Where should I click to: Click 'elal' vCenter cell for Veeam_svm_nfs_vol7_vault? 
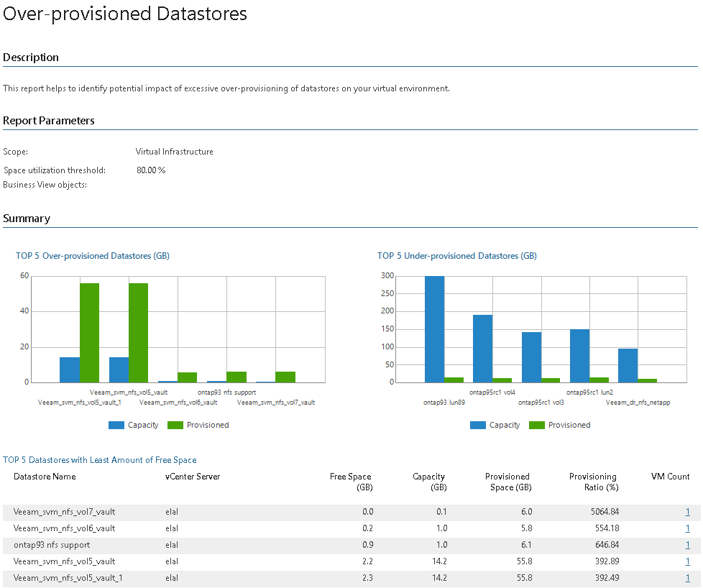[x=172, y=512]
